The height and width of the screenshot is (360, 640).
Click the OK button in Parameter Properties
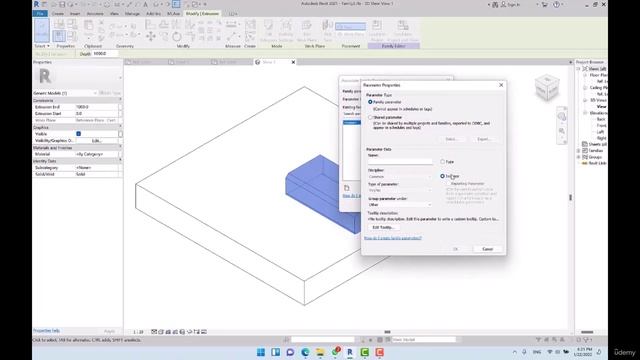click(x=456, y=249)
